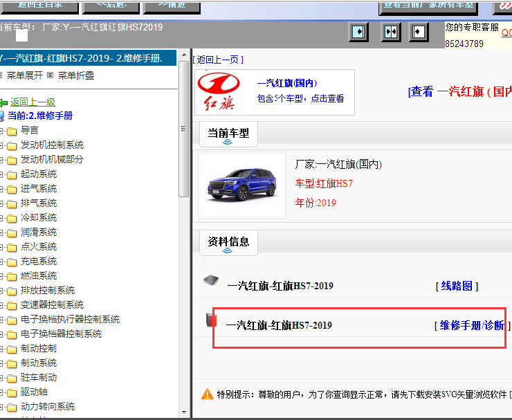Click the red book icon beside 维修手册 row
The height and width of the screenshot is (420, 512).
[x=211, y=320]
